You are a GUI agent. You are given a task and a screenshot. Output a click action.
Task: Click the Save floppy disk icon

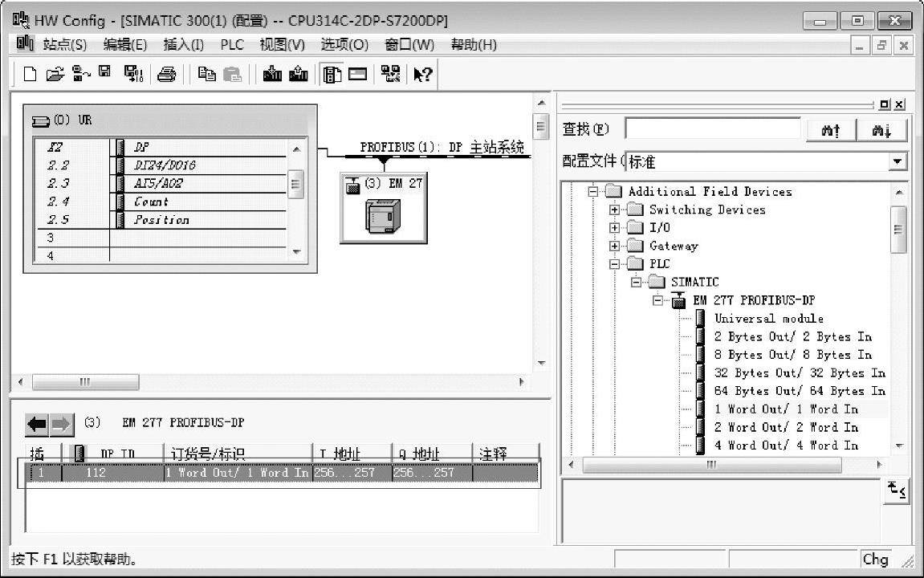(x=105, y=72)
